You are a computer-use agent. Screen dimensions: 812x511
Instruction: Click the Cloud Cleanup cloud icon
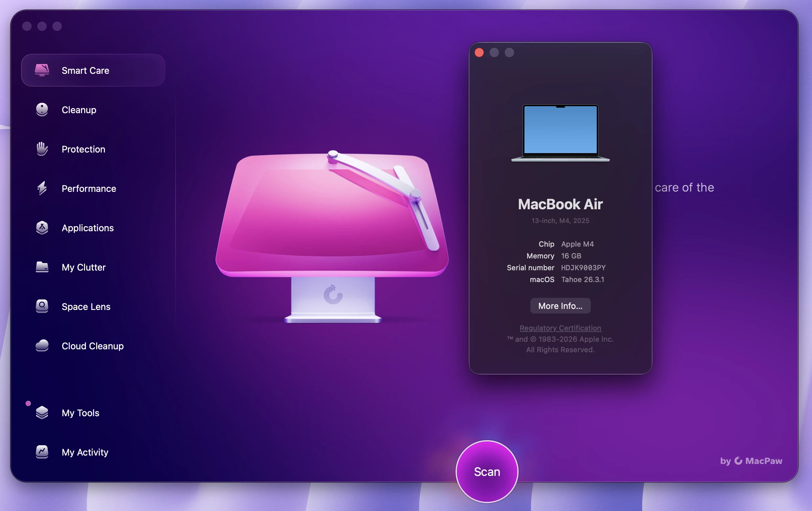pyautogui.click(x=42, y=345)
